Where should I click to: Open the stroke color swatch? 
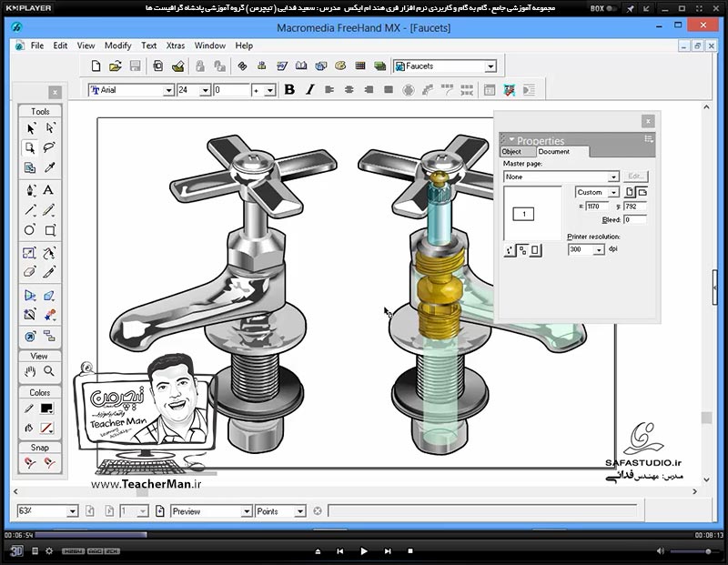46,409
